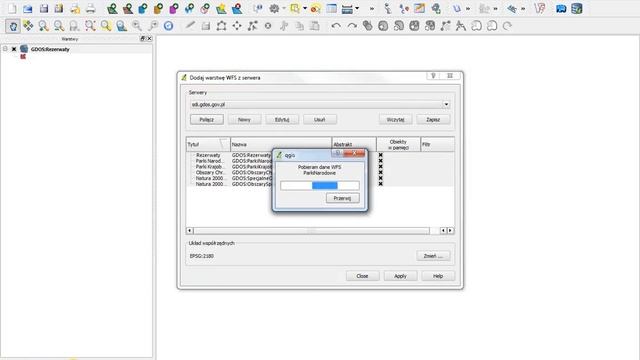
Task: Cancel the download with the Przerwij button
Action: pos(342,198)
